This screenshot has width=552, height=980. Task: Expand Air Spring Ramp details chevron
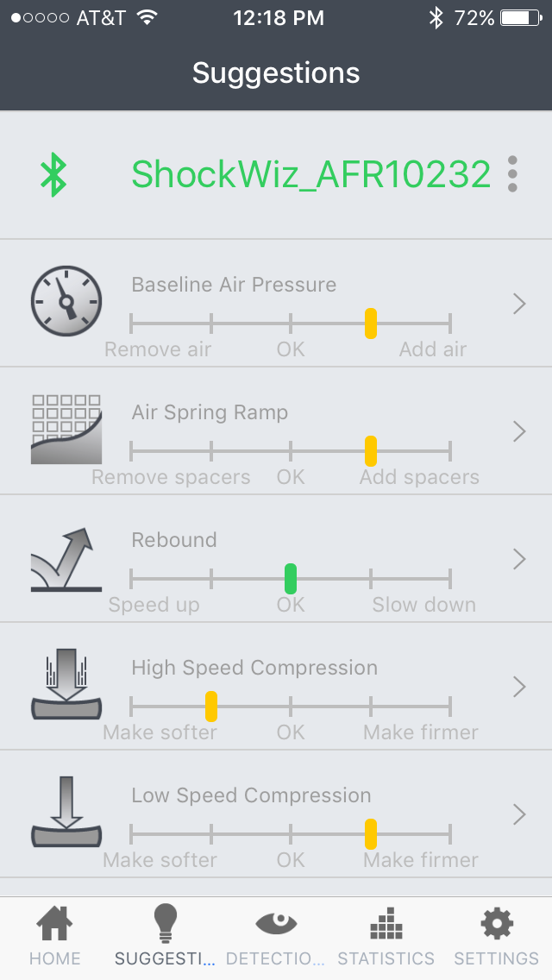519,431
